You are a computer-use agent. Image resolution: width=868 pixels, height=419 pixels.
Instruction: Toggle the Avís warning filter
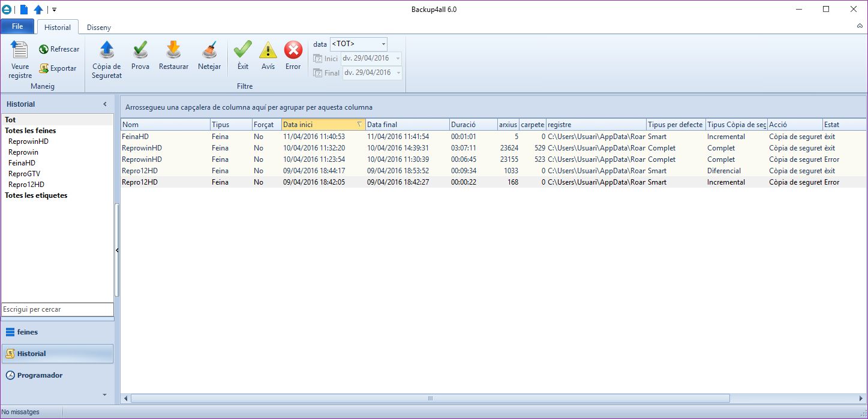point(268,50)
